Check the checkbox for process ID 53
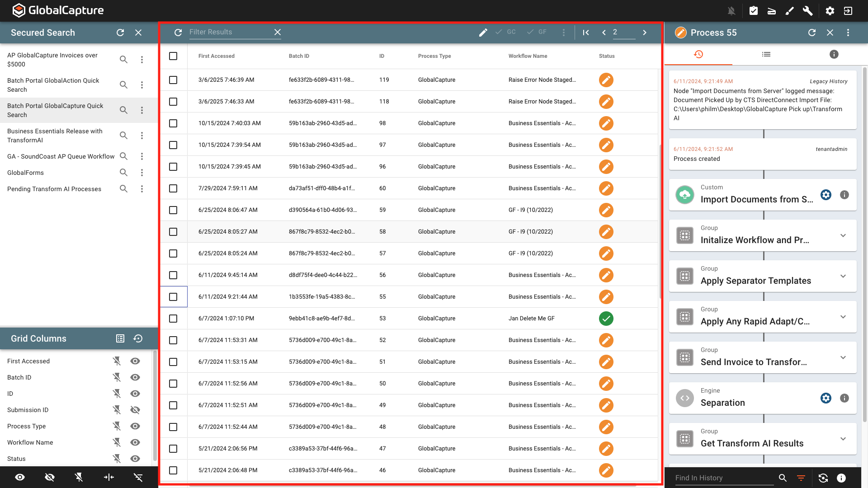 tap(173, 318)
